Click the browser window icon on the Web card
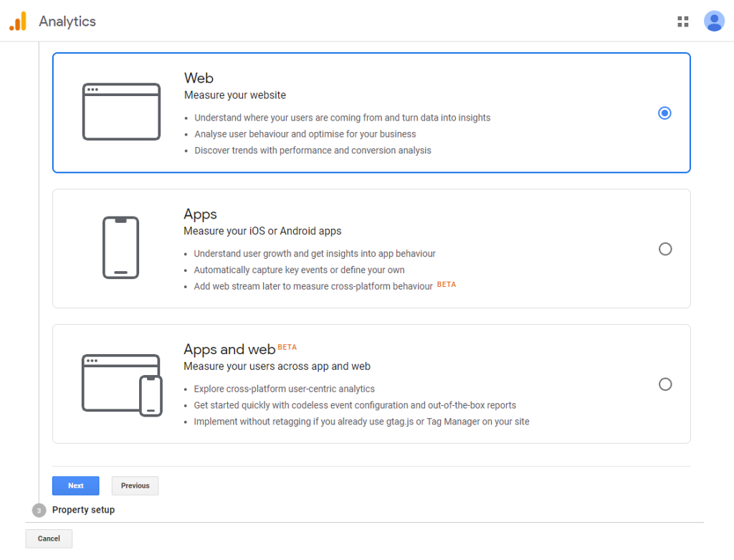Viewport: 734px width, 560px height. tap(121, 112)
